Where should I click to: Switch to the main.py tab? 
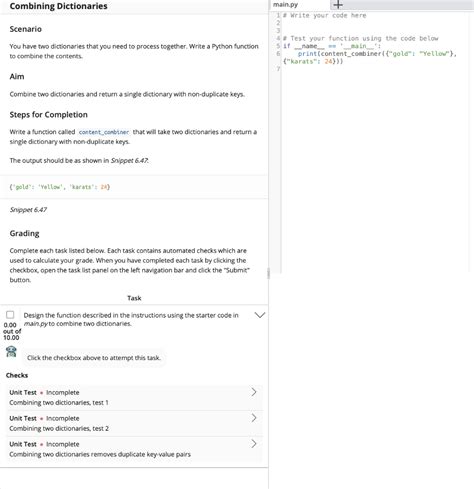pyautogui.click(x=286, y=5)
